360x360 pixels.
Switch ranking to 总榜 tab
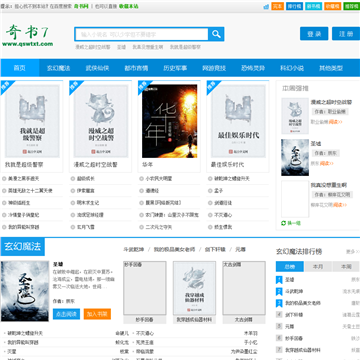point(290,266)
